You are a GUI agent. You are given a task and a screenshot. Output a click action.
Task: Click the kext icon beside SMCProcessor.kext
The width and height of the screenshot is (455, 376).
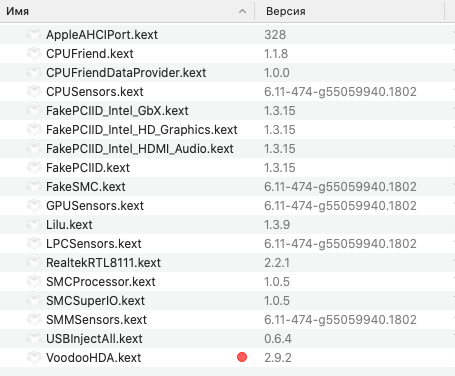(34, 281)
